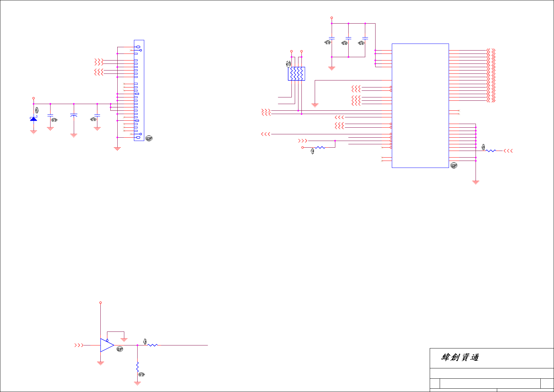Click the power circle above the diode
This screenshot has height=392, width=554.
34,98
